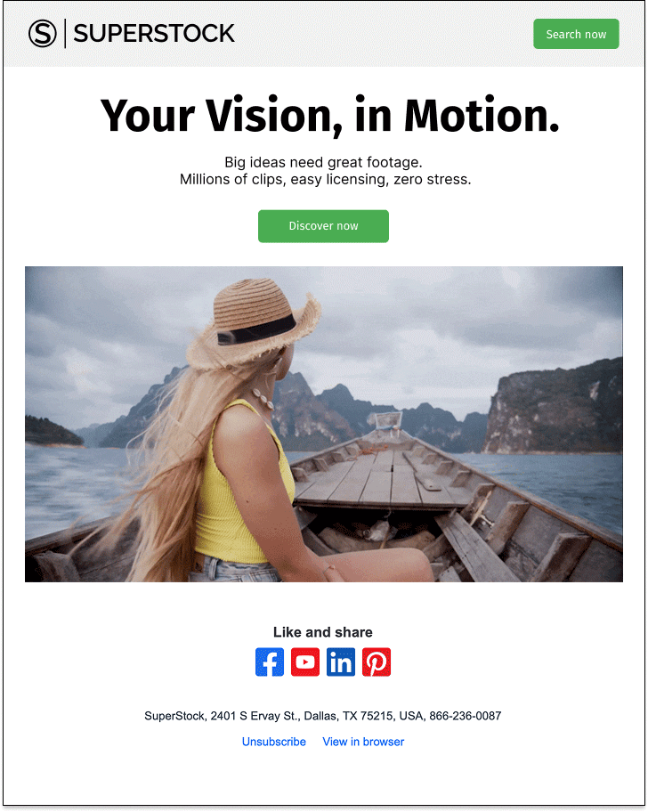Open the YouTube social icon
The image size is (648, 812).
click(x=305, y=662)
